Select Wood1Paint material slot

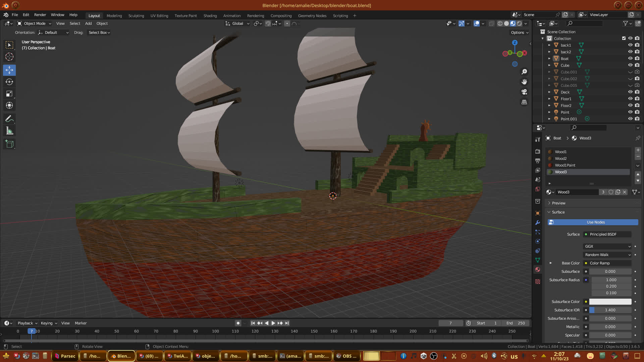[x=565, y=165]
